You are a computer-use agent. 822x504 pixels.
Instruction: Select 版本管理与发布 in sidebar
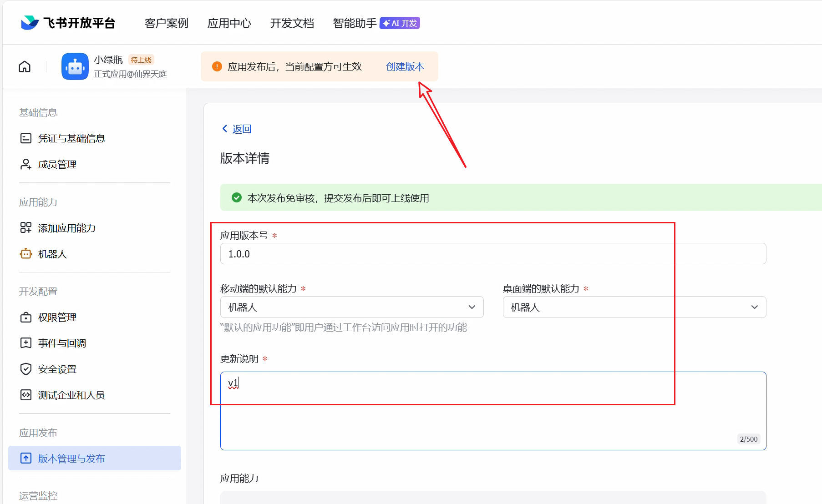[x=95, y=459]
